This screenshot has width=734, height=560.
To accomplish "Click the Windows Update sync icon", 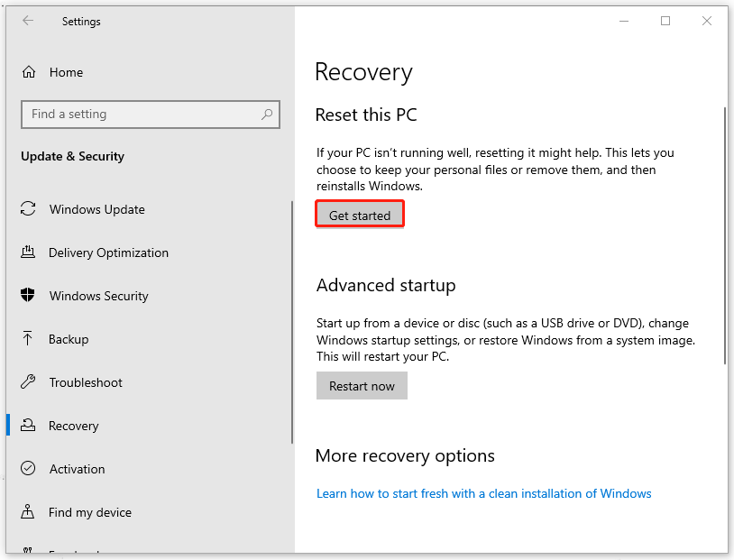I will 28,209.
